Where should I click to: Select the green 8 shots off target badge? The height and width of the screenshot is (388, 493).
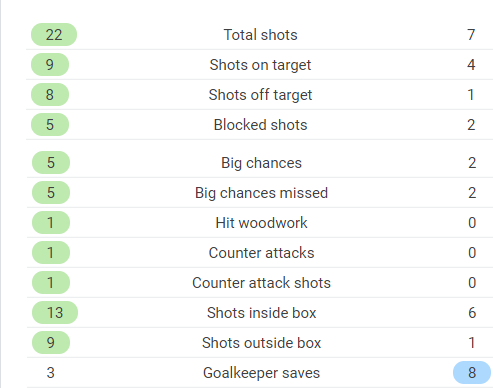point(50,95)
